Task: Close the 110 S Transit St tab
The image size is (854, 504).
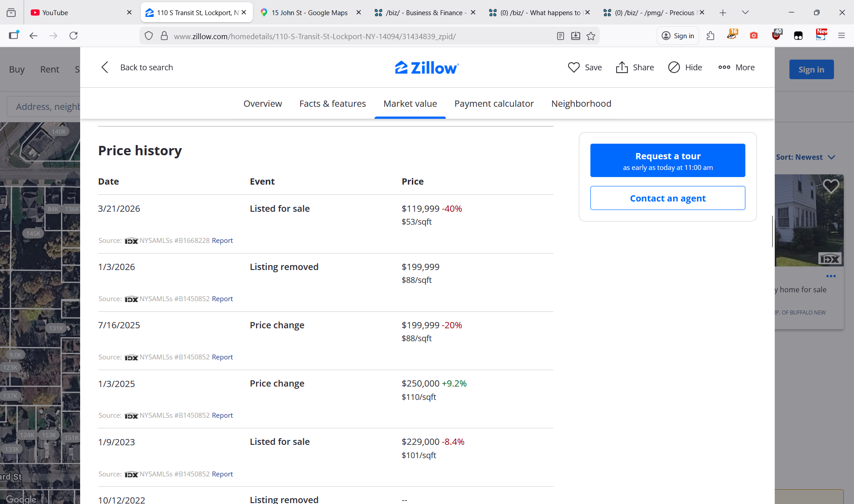Action: 244,12
